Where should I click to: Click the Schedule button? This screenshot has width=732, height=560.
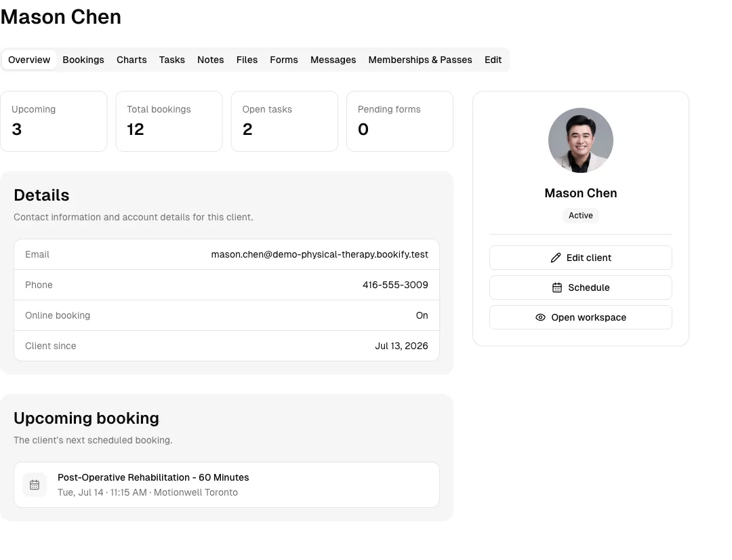point(581,287)
